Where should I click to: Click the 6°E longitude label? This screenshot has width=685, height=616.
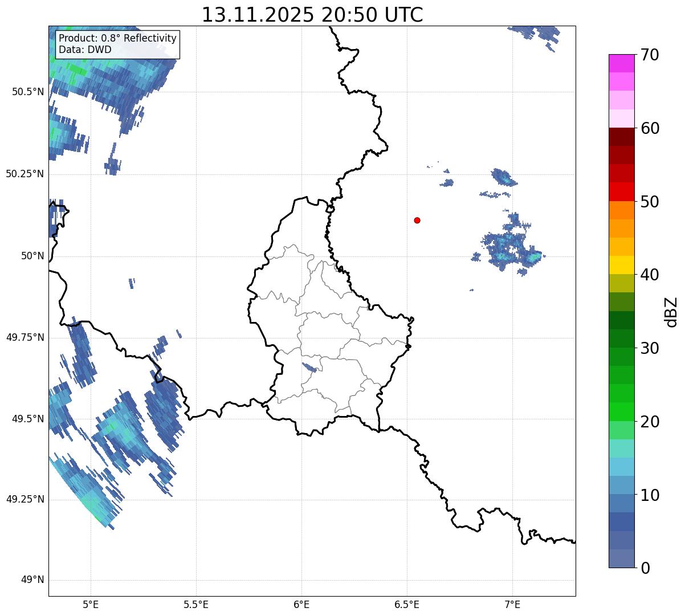click(301, 605)
